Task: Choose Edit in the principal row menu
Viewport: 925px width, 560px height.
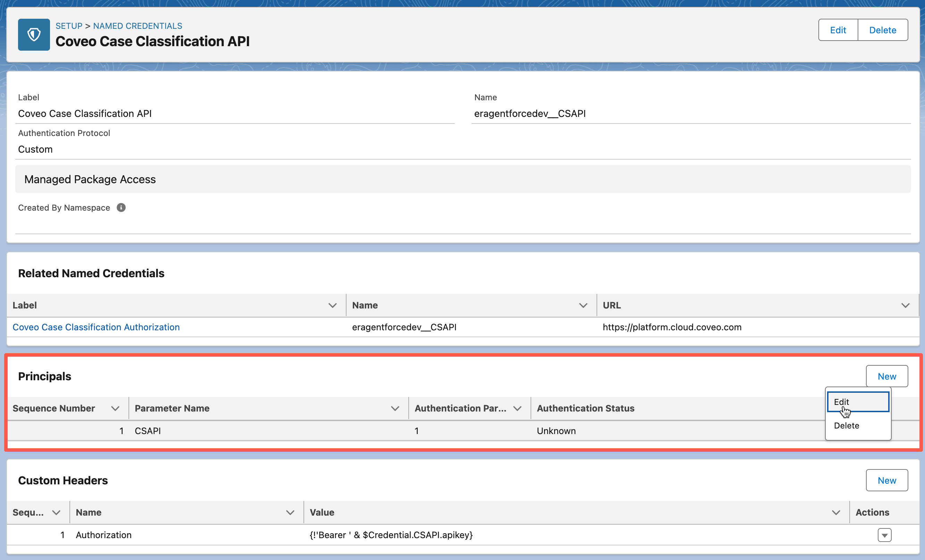Action: [x=858, y=402]
